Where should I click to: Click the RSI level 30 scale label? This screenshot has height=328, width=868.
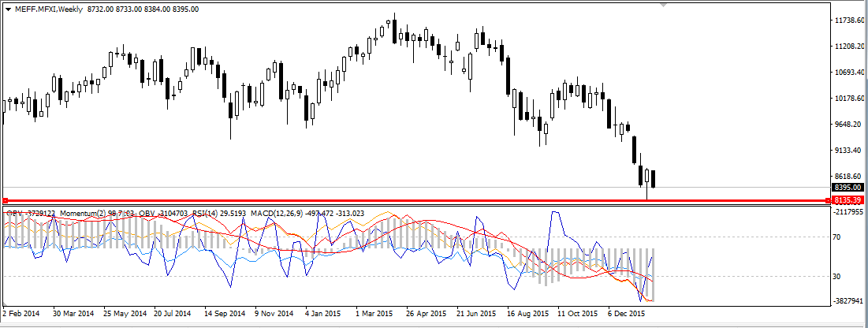pos(837,276)
